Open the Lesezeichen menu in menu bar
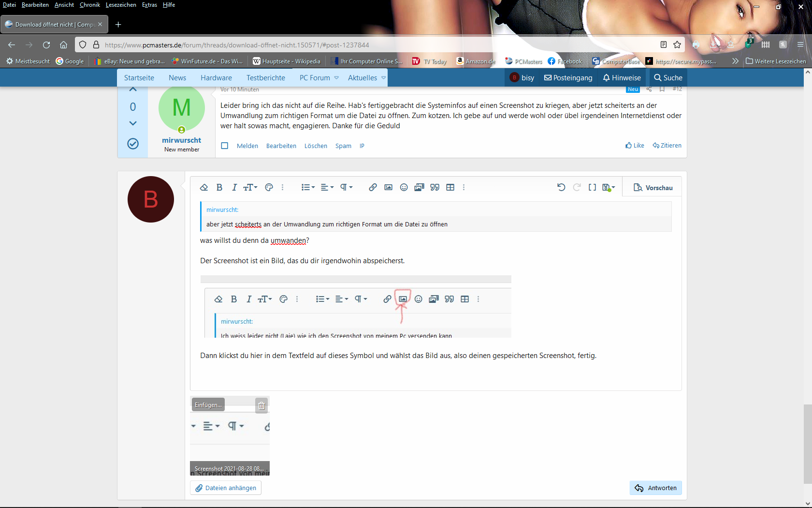Viewport: 812px width, 508px height. click(121, 5)
